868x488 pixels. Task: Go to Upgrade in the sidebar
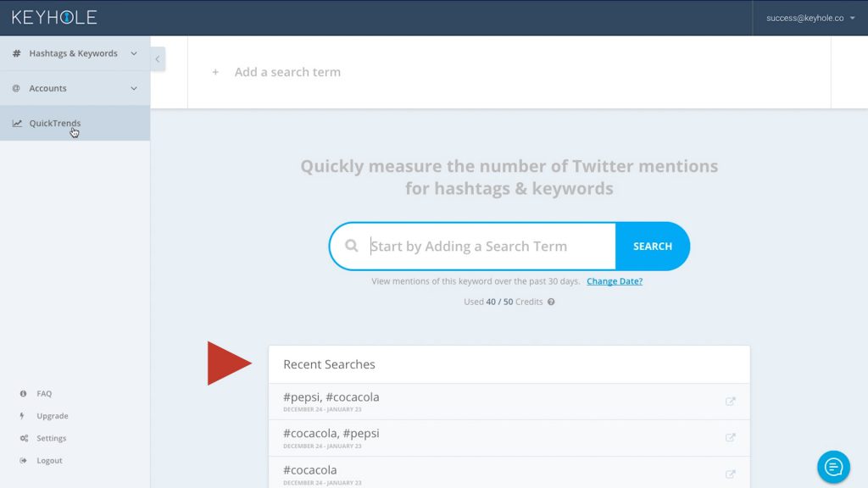tap(53, 416)
